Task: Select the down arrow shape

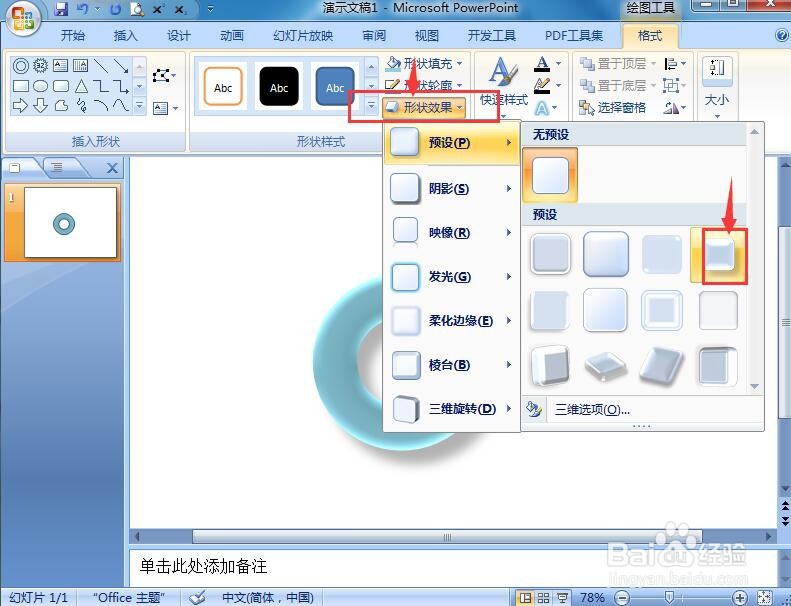Action: [41, 105]
